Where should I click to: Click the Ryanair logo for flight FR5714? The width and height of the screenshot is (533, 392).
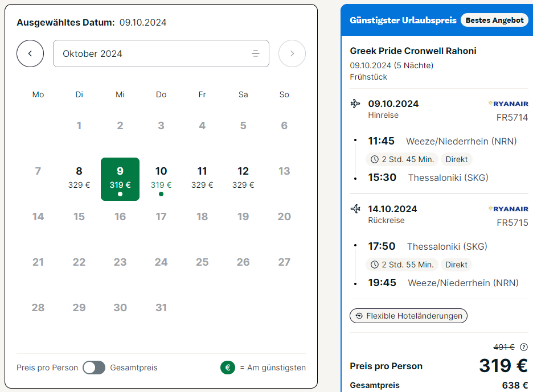click(x=508, y=104)
